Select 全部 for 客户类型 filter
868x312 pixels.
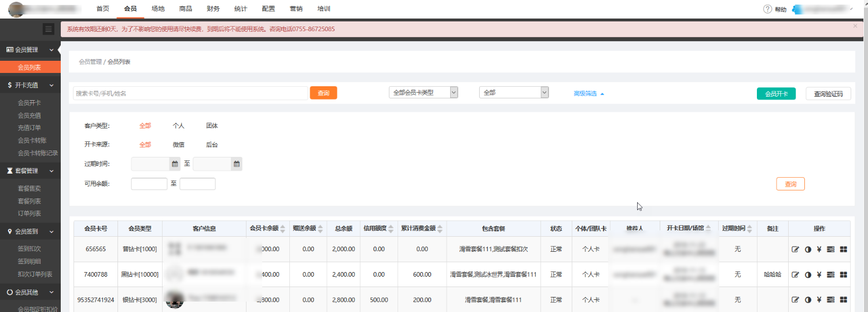pyautogui.click(x=145, y=126)
